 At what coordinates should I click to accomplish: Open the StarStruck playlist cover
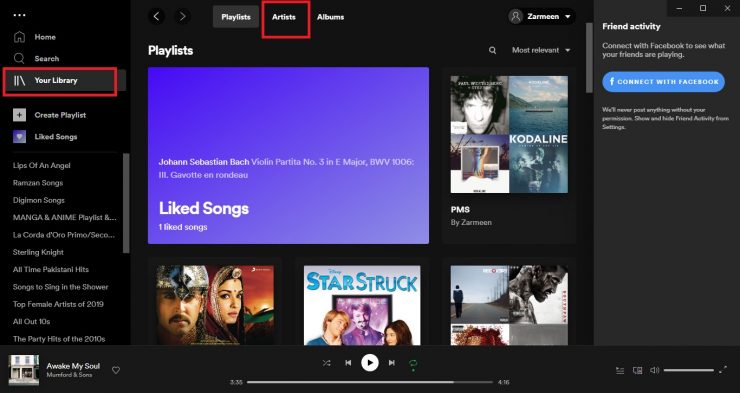pos(362,305)
